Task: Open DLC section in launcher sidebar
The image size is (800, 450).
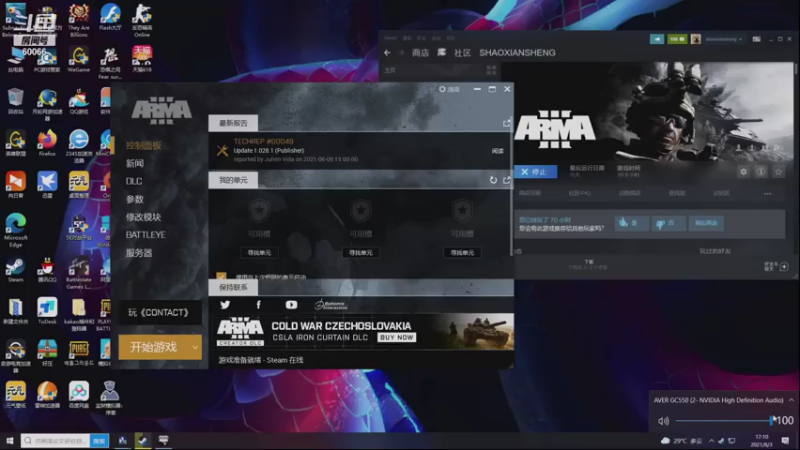Action: [x=134, y=181]
